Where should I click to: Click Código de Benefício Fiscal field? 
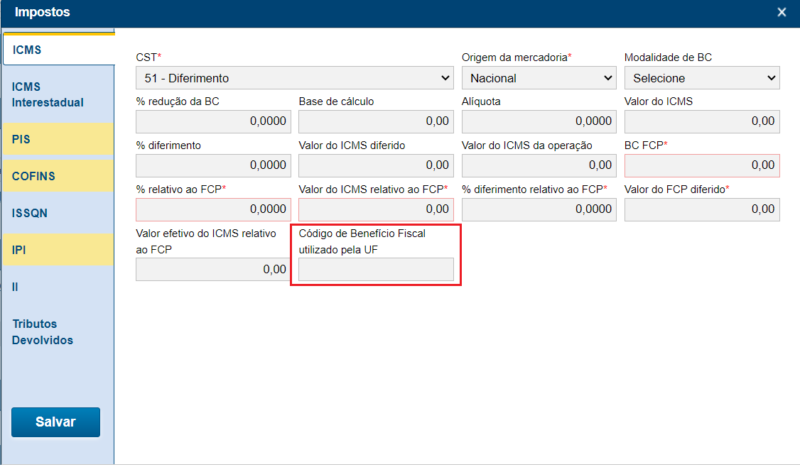(x=375, y=269)
